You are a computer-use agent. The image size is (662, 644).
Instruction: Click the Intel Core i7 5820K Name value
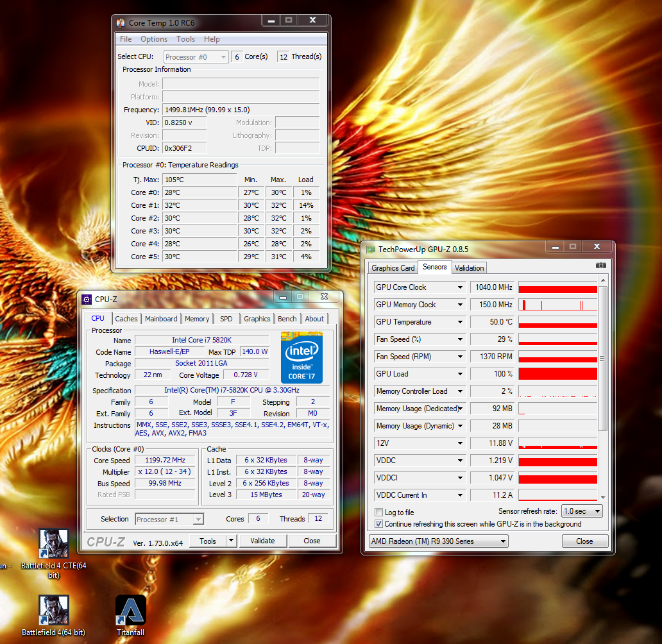point(202,341)
